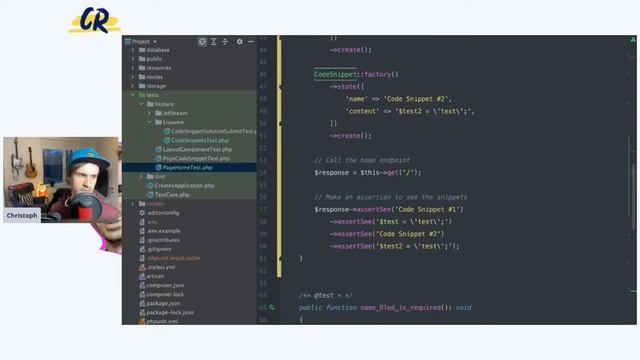Click the webcam video thumbnail
Image resolution: width=640 pixels, height=360 pixels.
pos(61,180)
